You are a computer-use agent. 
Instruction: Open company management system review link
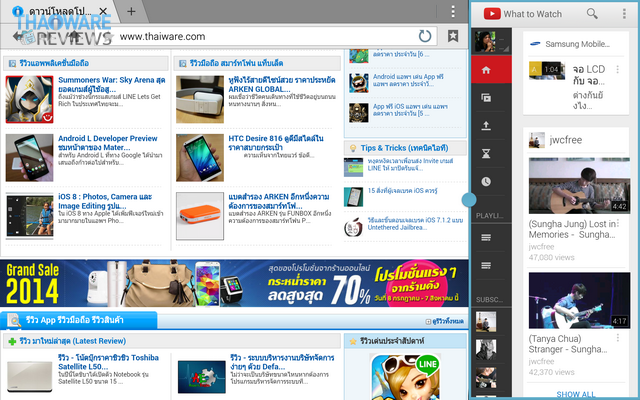[282, 362]
